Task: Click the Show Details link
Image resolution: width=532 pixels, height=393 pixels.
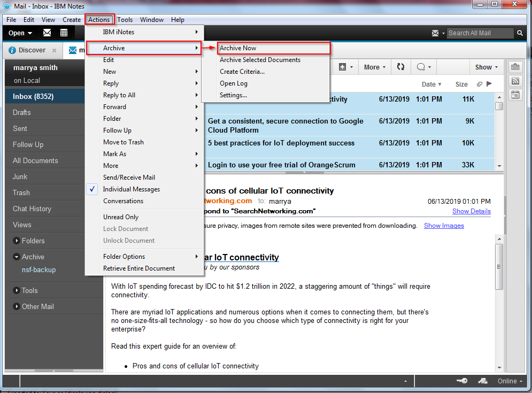Action: tap(471, 211)
